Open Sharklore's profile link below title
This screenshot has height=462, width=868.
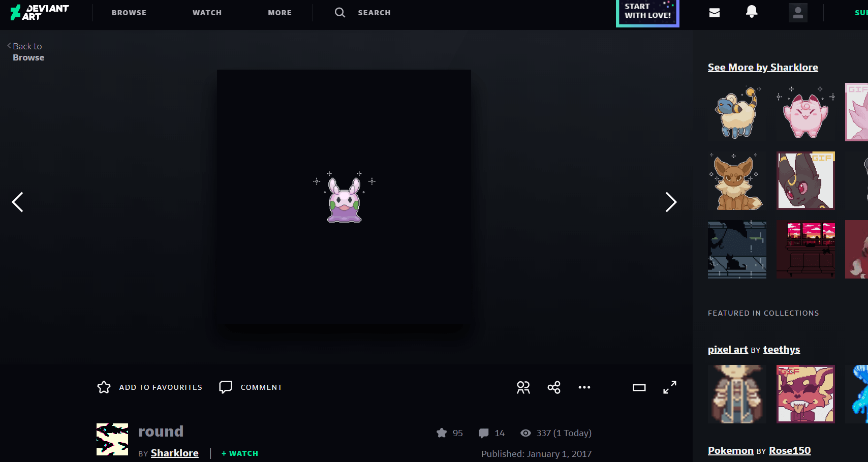[x=175, y=453]
